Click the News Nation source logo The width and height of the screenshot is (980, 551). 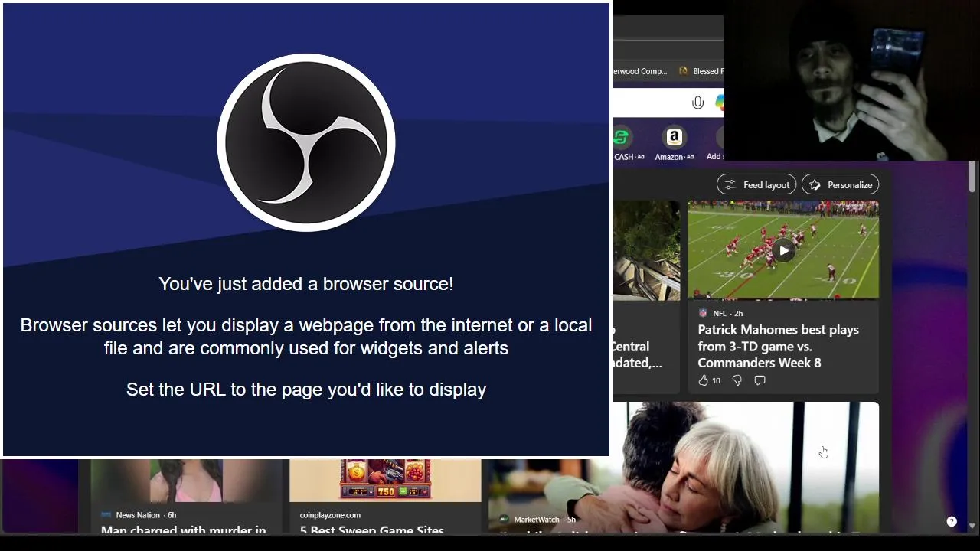tap(106, 515)
